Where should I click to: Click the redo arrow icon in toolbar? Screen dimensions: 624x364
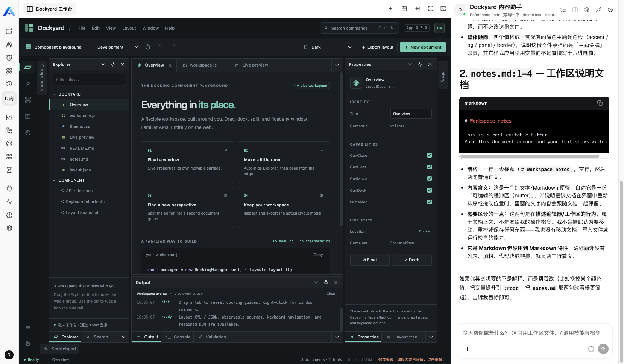173,47
